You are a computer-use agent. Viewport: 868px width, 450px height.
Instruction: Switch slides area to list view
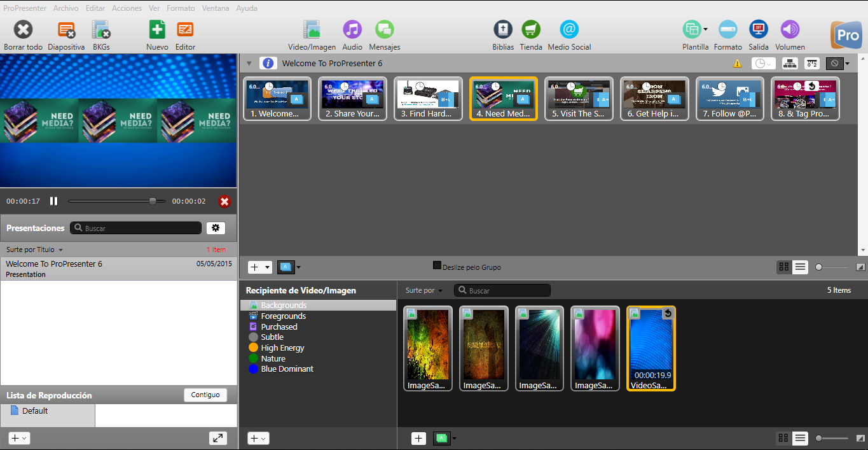tap(801, 267)
